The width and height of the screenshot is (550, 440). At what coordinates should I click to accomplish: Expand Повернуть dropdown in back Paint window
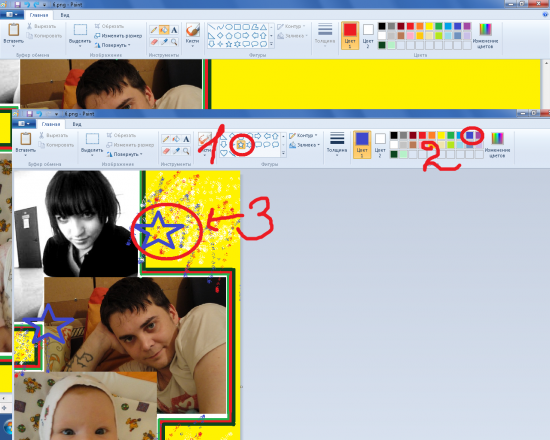click(113, 45)
